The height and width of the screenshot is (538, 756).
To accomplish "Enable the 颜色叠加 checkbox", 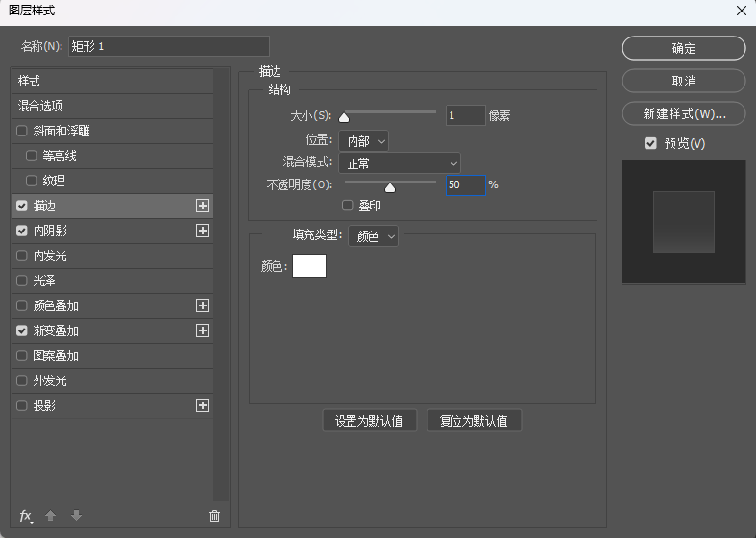I will (x=22, y=306).
